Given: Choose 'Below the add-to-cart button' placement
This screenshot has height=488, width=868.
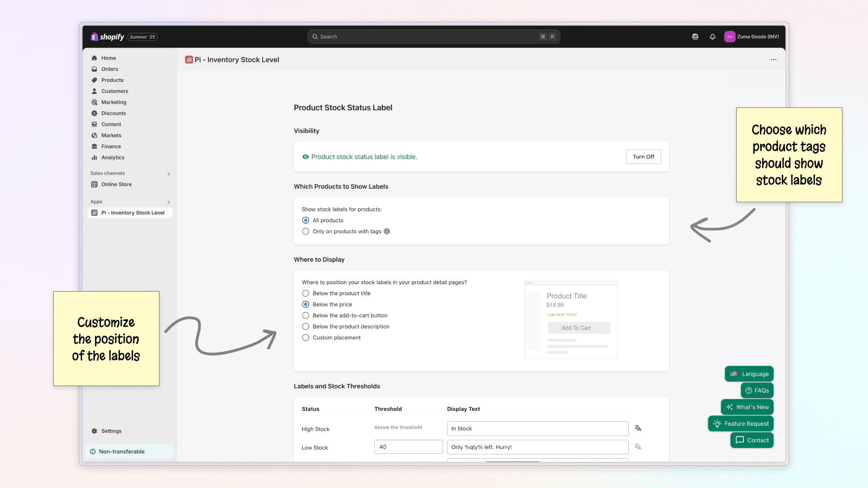Looking at the screenshot, I should point(305,315).
